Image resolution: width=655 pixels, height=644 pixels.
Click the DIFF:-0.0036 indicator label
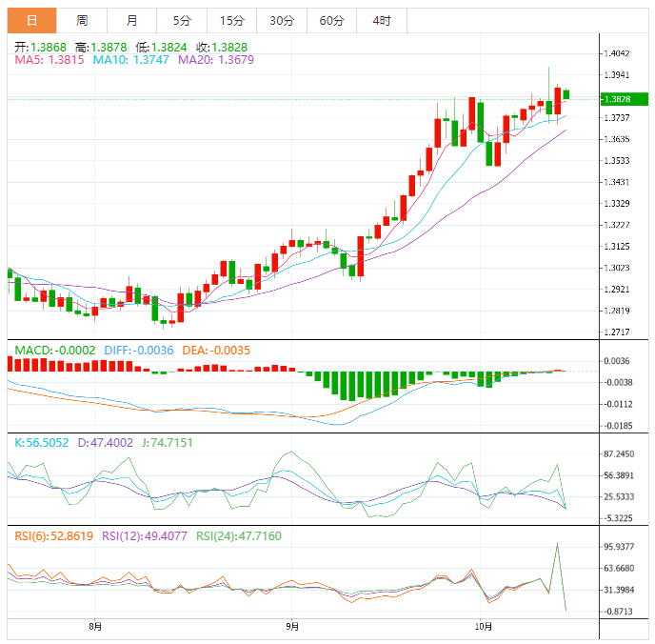click(x=139, y=351)
